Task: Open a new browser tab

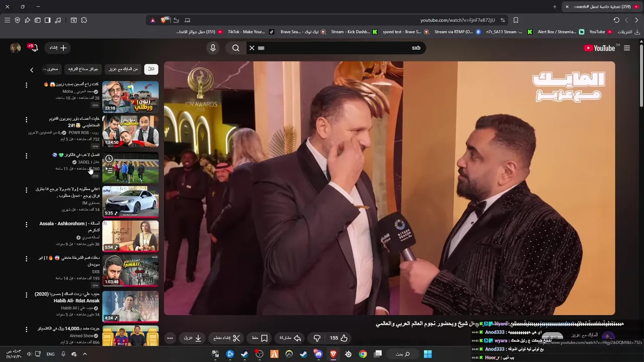Action: coord(554,7)
